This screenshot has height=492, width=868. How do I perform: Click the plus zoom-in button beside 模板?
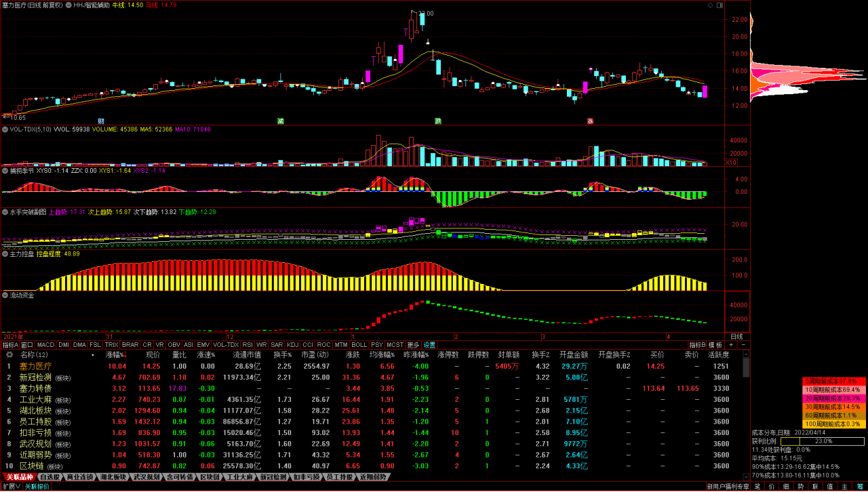pos(731,345)
